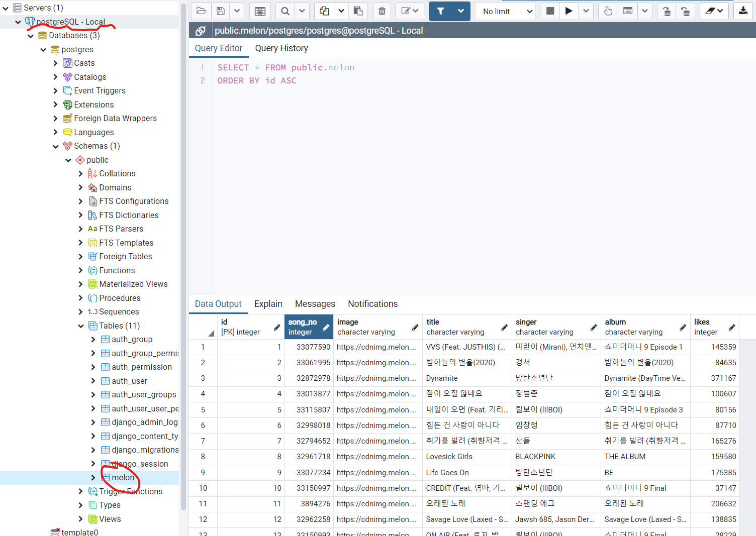The image size is (756, 536).
Task: Open the Execute options dropdown arrow
Action: tap(586, 11)
